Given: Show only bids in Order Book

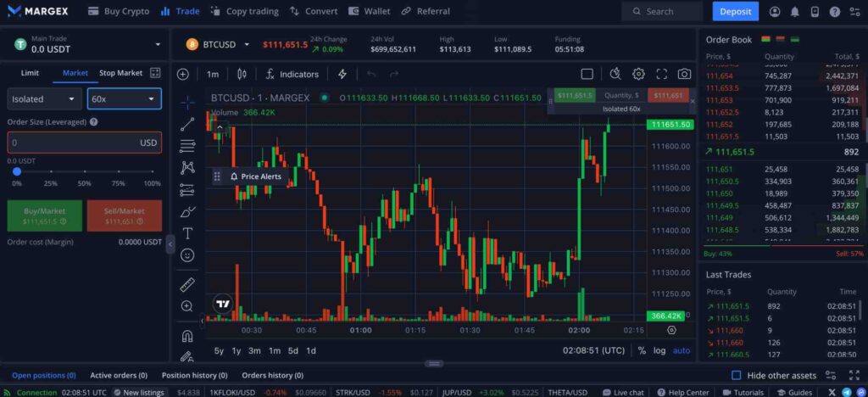Looking at the screenshot, I should pyautogui.click(x=795, y=39).
